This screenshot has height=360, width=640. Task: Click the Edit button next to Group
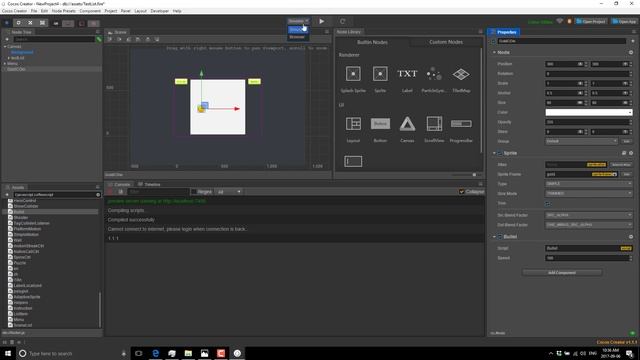(x=626, y=141)
